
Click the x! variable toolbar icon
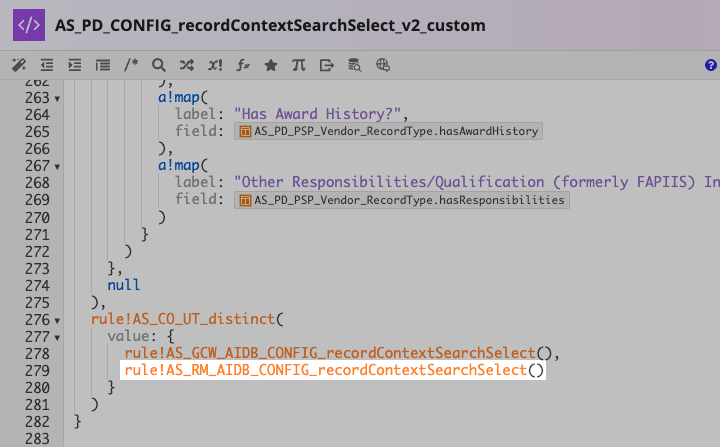click(x=215, y=65)
